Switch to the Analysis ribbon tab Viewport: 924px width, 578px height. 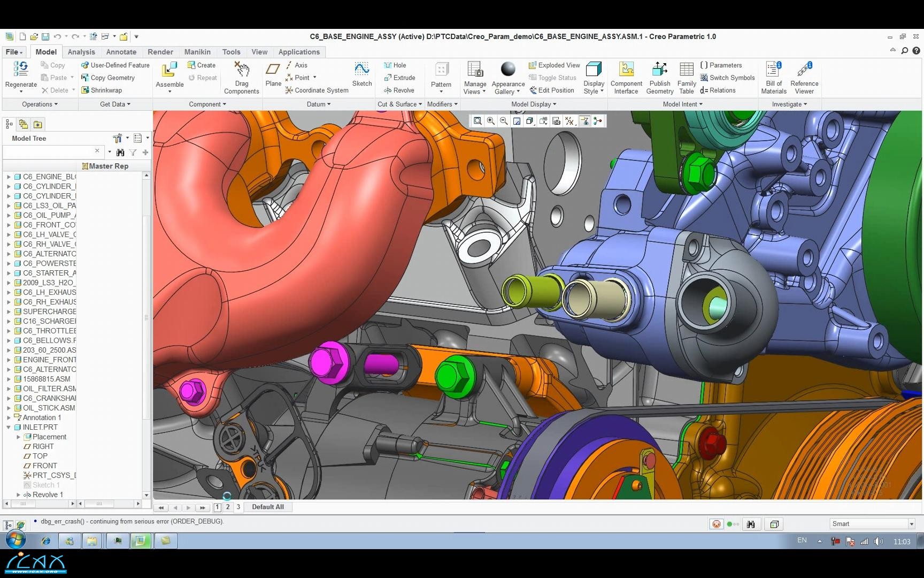(81, 52)
